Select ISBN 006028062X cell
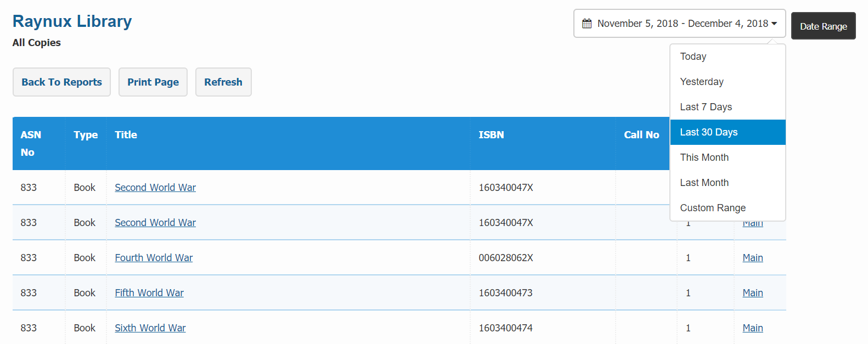868x344 pixels. point(543,258)
